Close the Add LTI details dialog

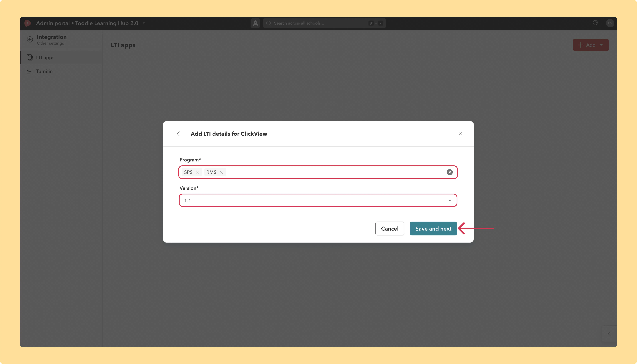click(460, 134)
